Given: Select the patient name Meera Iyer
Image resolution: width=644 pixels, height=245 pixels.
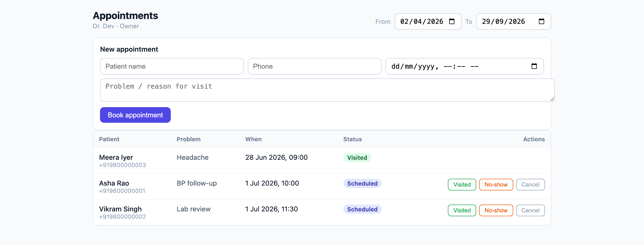Looking at the screenshot, I should [x=116, y=157].
